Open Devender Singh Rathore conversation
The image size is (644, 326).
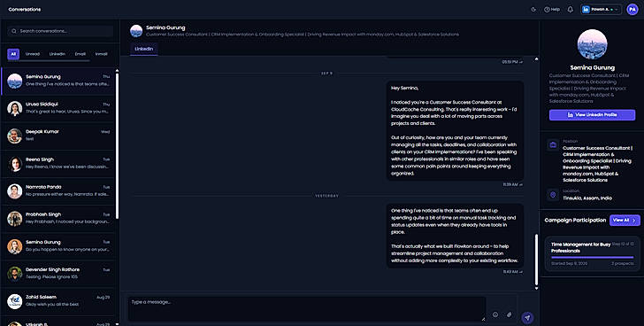[58, 274]
